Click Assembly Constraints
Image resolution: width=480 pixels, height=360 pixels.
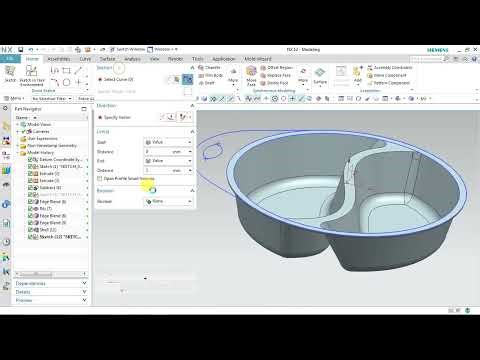click(x=390, y=68)
